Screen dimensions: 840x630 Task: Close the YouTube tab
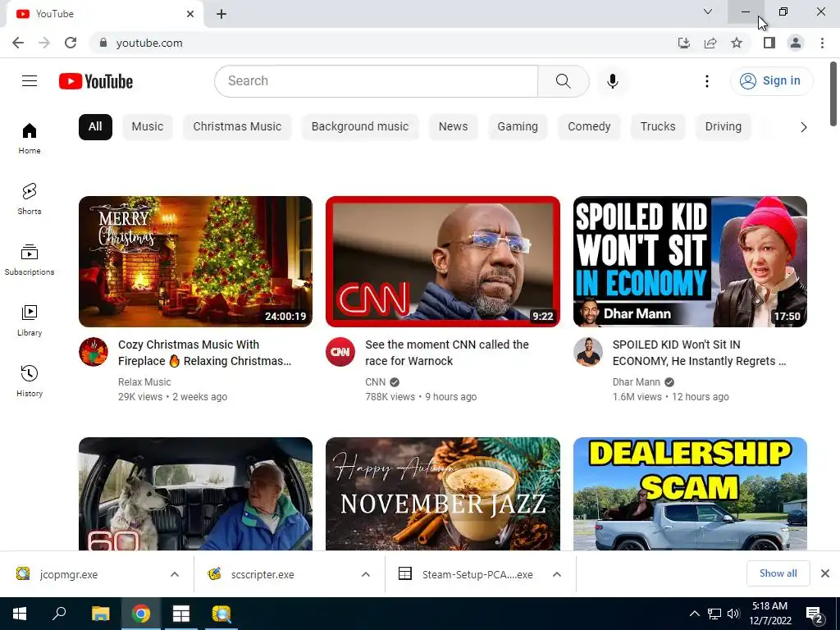pos(190,14)
